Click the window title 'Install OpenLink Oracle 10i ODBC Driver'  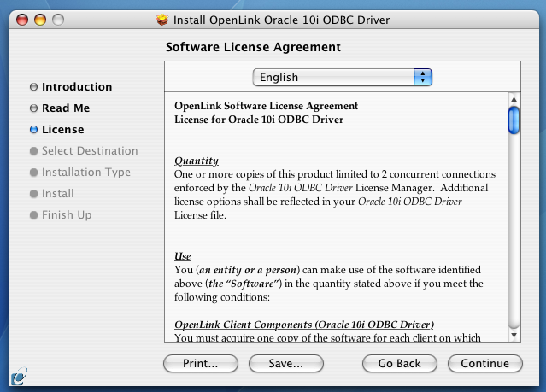[281, 20]
